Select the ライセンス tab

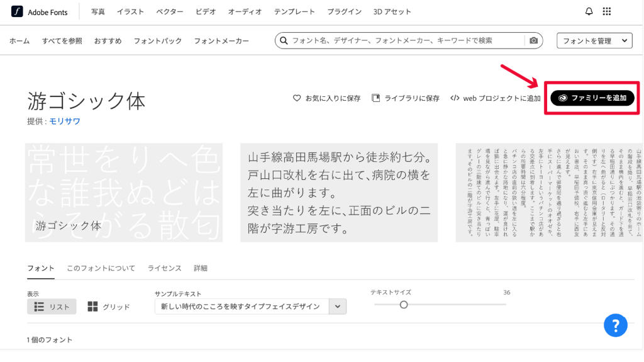point(164,268)
